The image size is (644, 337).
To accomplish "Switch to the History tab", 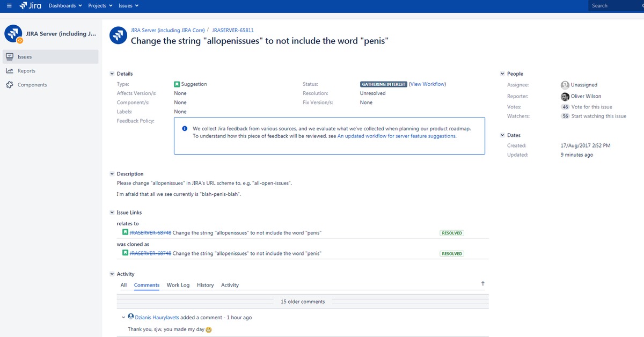I will (x=205, y=285).
